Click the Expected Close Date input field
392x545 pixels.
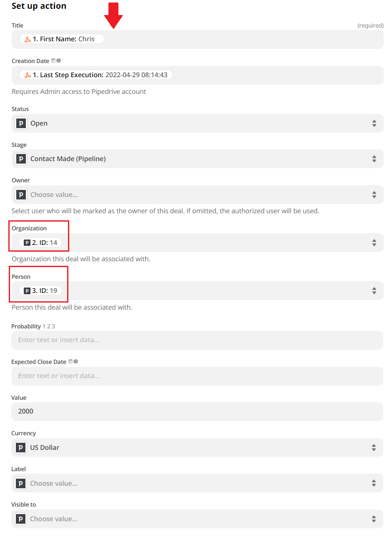click(x=197, y=376)
